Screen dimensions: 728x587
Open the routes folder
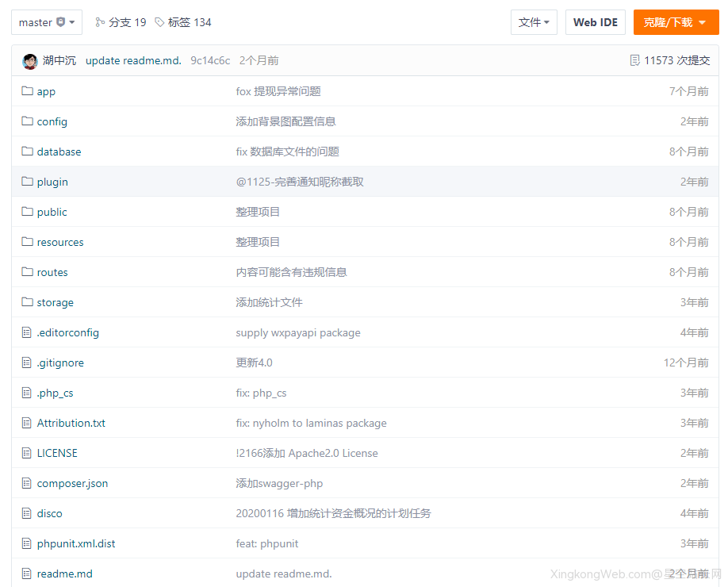(x=52, y=273)
